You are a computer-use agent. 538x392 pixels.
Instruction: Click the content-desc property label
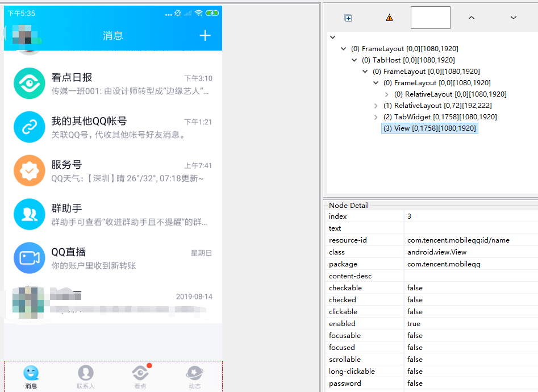click(350, 276)
